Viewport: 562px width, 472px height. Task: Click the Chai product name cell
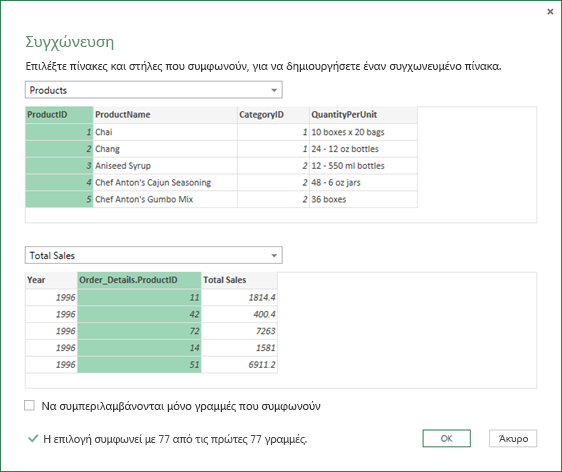[x=165, y=132]
